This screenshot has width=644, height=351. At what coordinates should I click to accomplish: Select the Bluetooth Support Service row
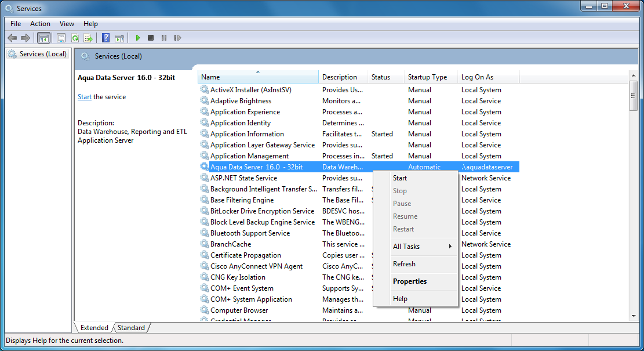[x=359, y=233]
